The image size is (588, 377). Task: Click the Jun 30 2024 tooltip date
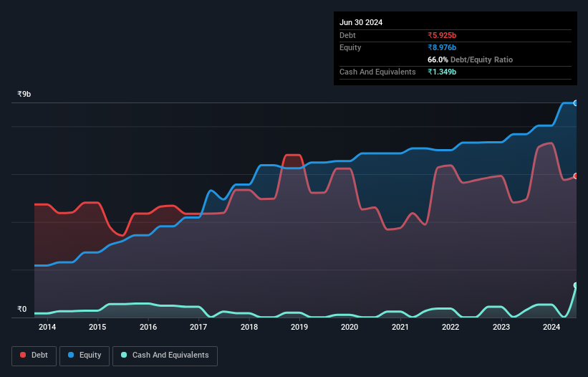point(361,22)
